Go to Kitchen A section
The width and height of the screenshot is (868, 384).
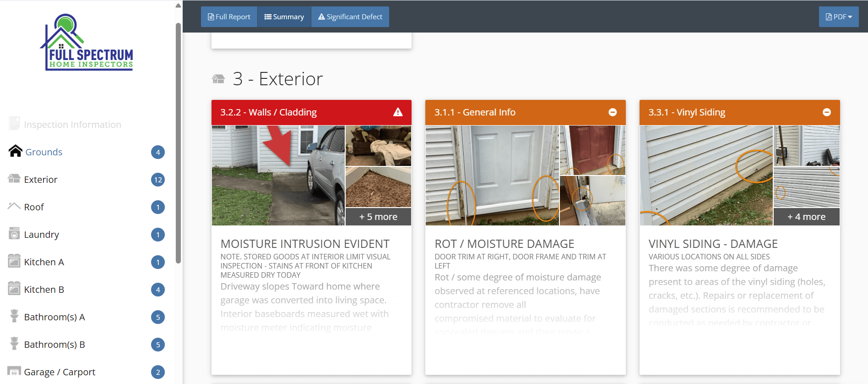point(44,262)
